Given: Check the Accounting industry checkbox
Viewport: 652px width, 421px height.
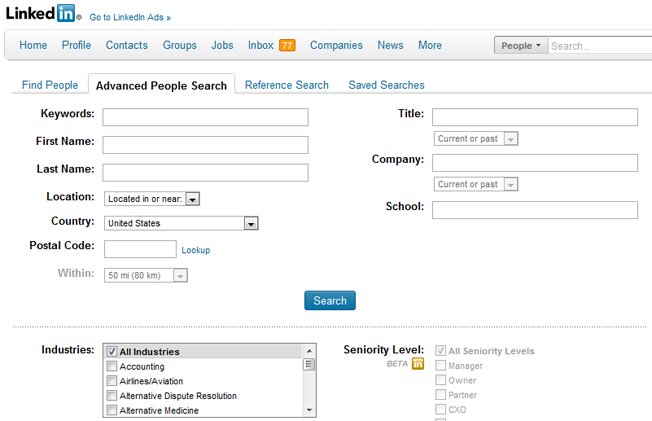Looking at the screenshot, I should [x=111, y=366].
